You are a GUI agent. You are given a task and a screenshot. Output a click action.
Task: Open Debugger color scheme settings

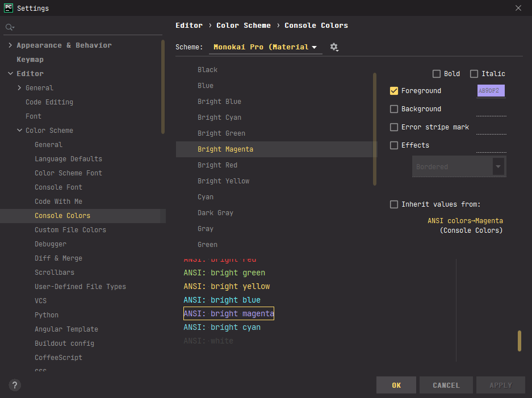coord(51,244)
